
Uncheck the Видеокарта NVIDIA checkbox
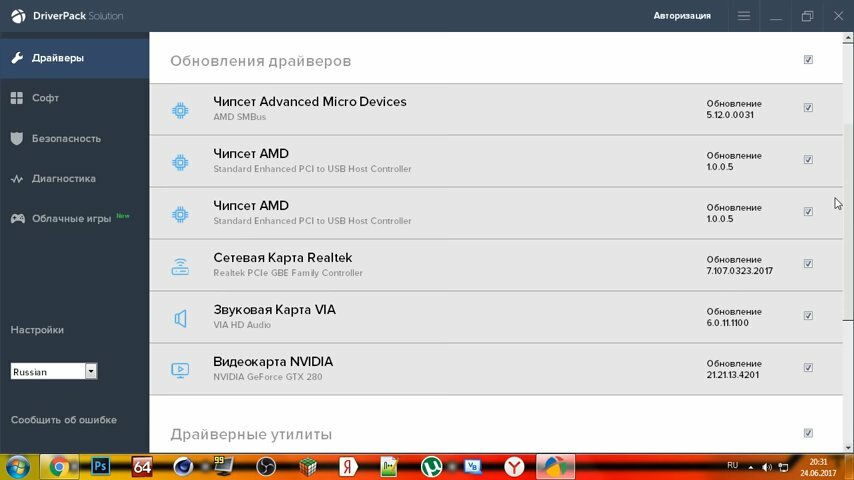808,368
